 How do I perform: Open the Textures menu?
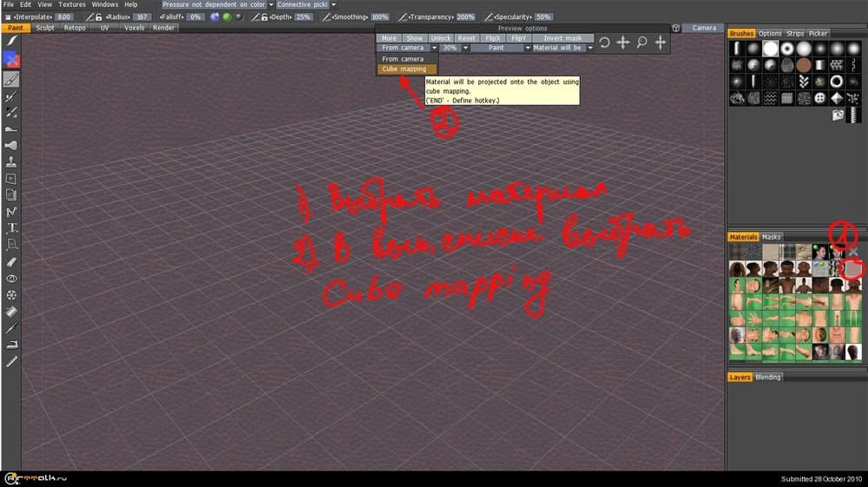coord(72,4)
